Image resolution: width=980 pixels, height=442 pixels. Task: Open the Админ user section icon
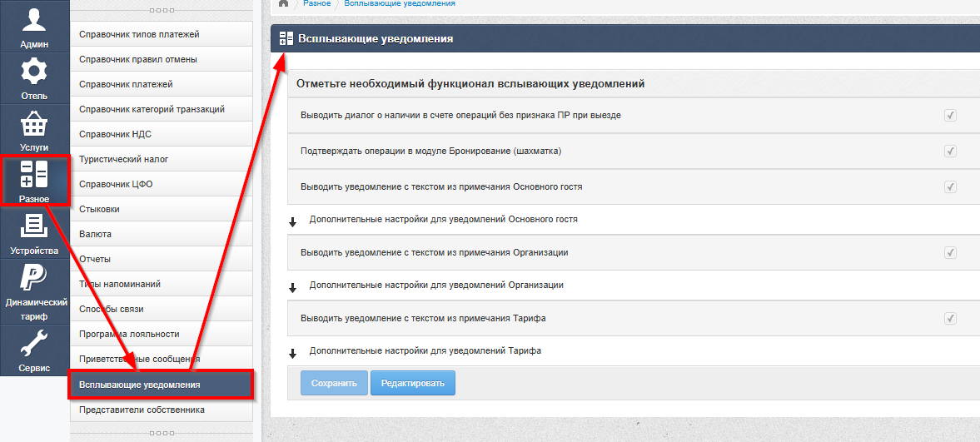(34, 20)
